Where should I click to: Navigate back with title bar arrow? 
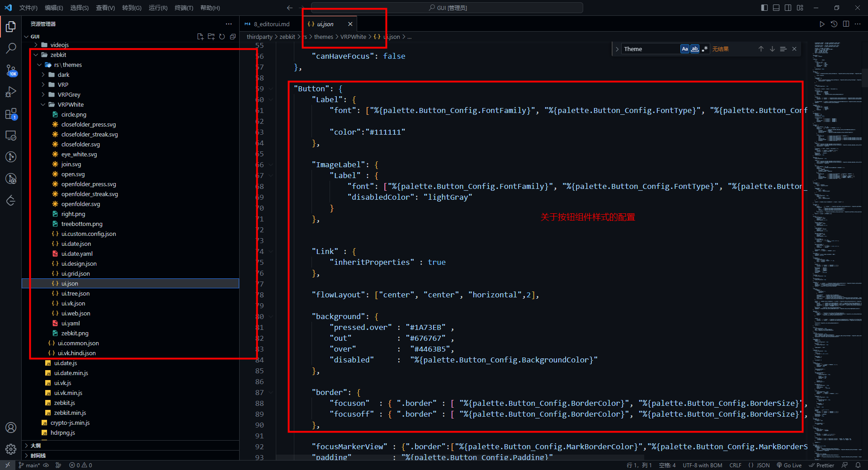(290, 8)
